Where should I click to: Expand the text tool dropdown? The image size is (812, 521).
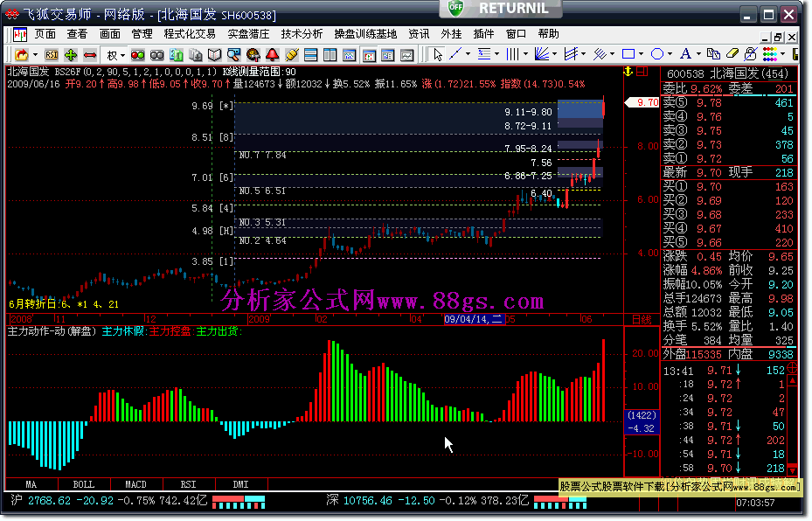[x=698, y=54]
